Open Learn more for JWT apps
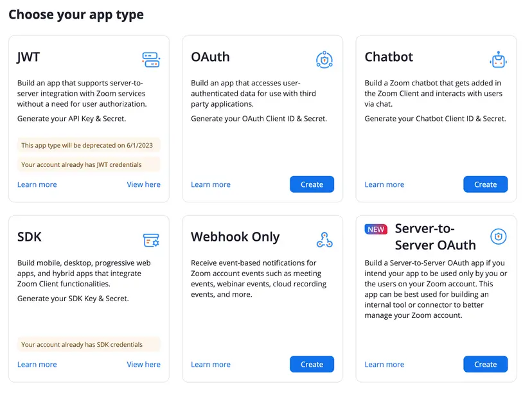This screenshot has width=532, height=393. (x=37, y=184)
